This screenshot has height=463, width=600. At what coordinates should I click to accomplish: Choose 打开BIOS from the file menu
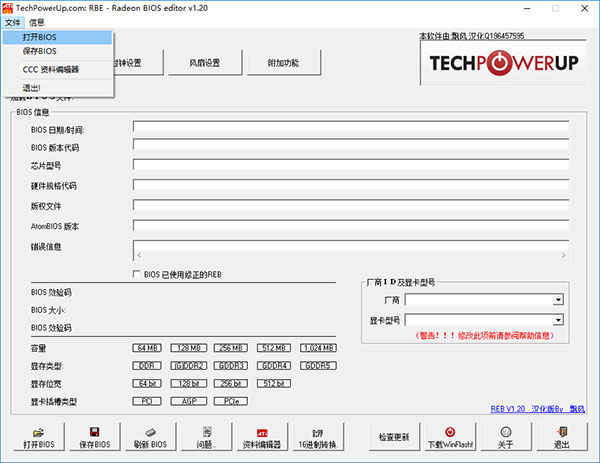tap(57, 37)
